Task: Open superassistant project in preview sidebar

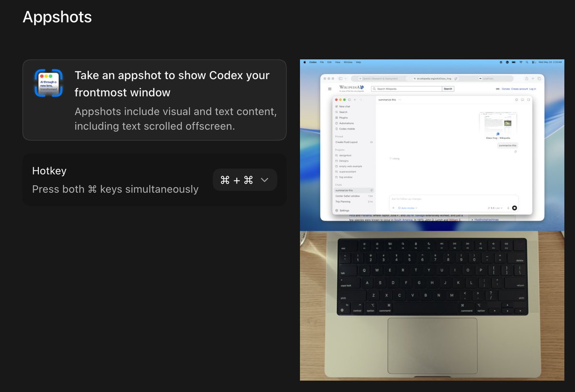Action: [346, 171]
